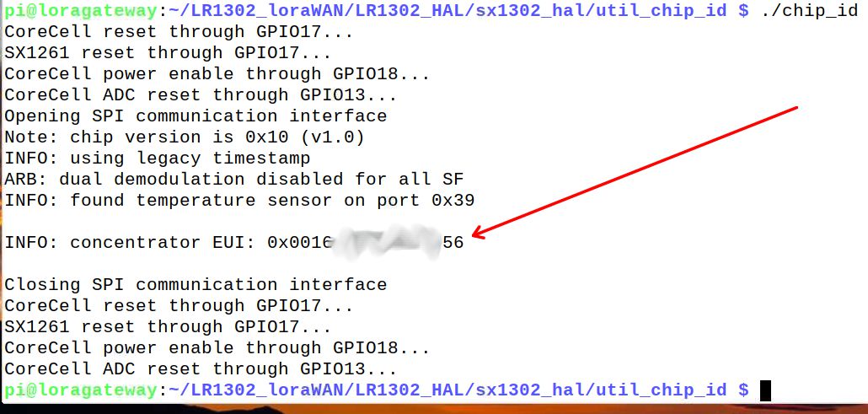Viewport: 868px width, 414px height.
Task: Click the tail of the red arrow
Action: tap(795, 108)
